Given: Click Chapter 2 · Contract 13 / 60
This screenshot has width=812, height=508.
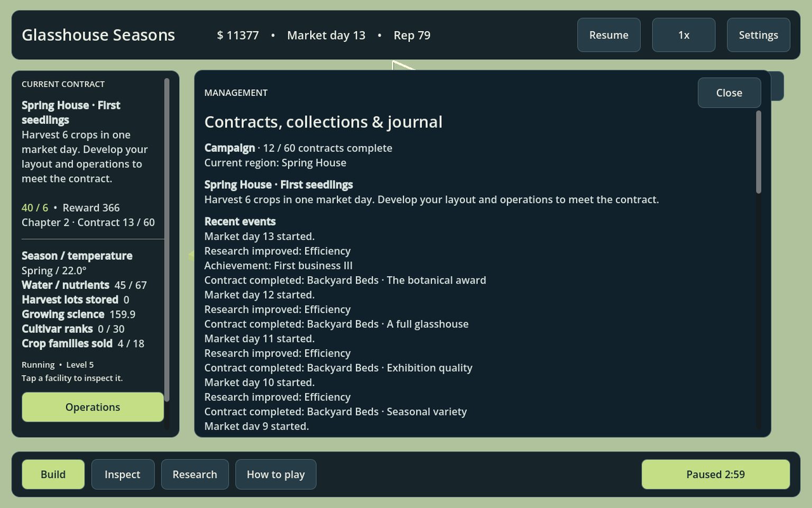Looking at the screenshot, I should coord(88,223).
